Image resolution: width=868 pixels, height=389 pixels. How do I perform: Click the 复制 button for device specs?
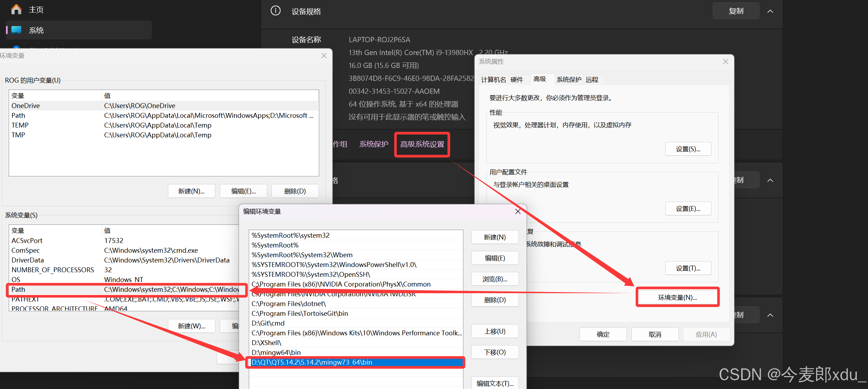(736, 11)
